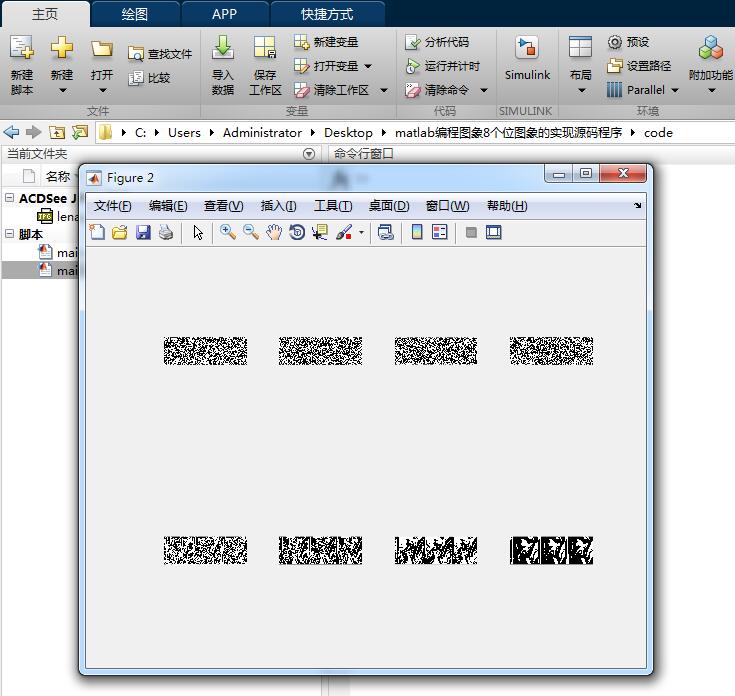735x696 pixels.
Task: Open the Brush tool dropdown arrow
Action: (x=361, y=232)
